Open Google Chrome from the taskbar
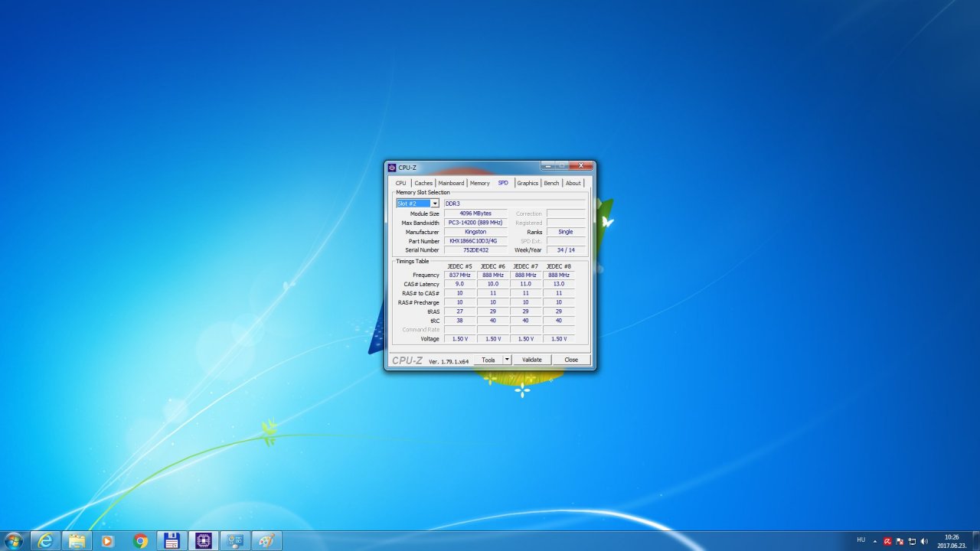This screenshot has width=980, height=551. pyautogui.click(x=140, y=541)
